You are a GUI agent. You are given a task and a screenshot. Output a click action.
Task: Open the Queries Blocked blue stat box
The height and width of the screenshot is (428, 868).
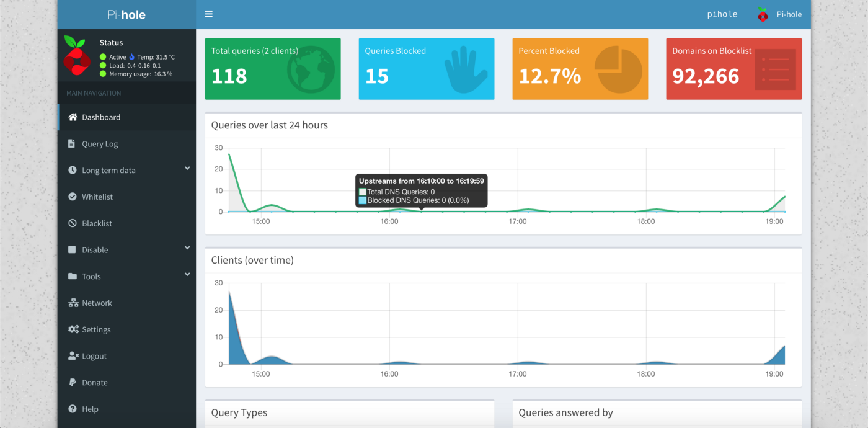pyautogui.click(x=427, y=69)
